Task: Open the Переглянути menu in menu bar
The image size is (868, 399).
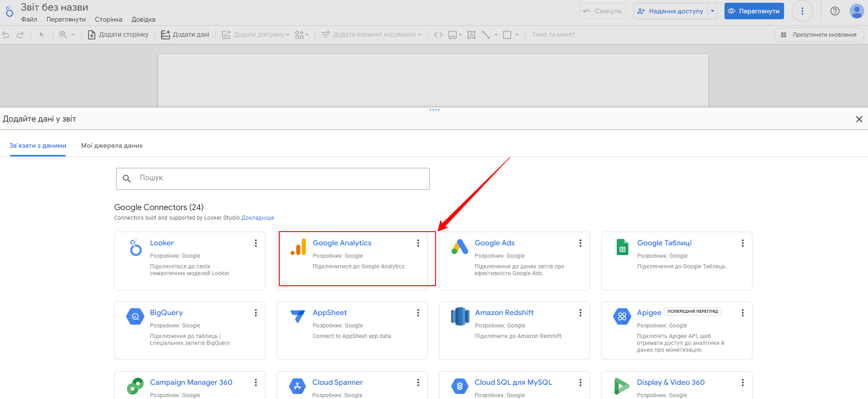Action: point(66,19)
